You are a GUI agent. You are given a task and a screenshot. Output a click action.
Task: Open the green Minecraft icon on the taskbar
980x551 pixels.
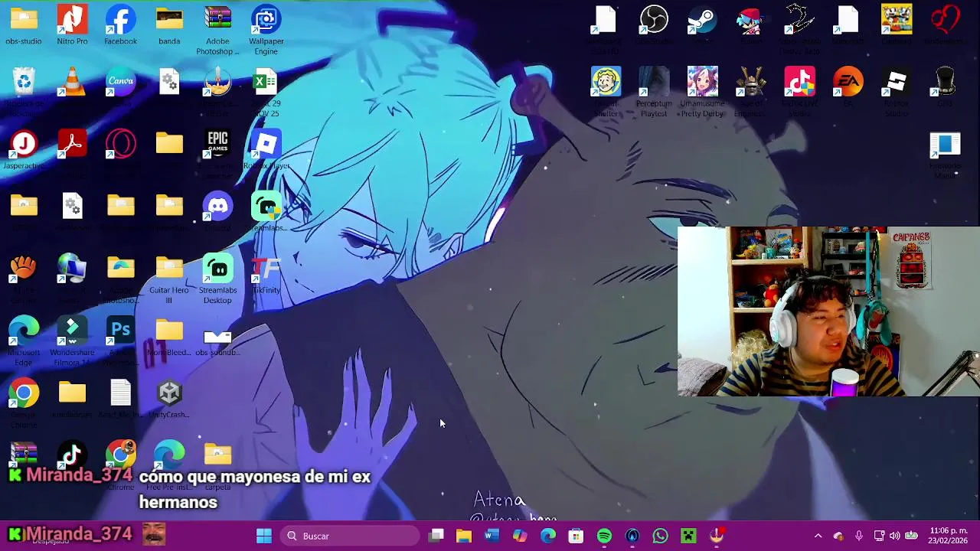(x=688, y=536)
